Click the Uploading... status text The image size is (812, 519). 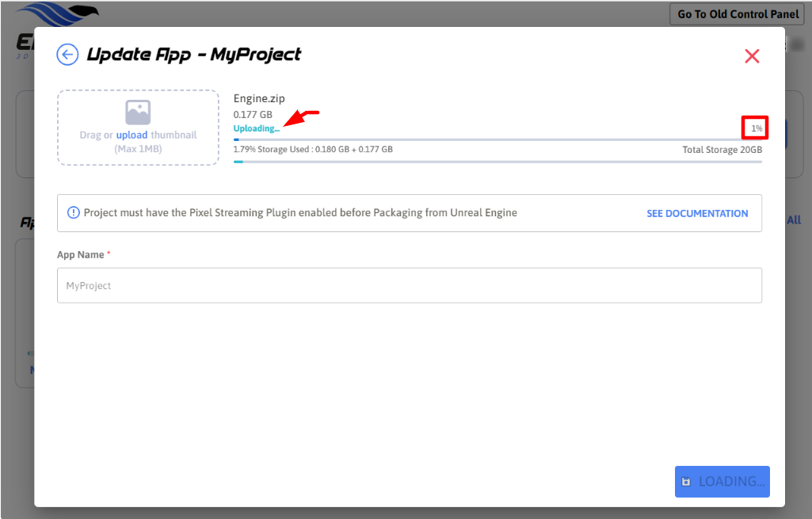point(256,128)
